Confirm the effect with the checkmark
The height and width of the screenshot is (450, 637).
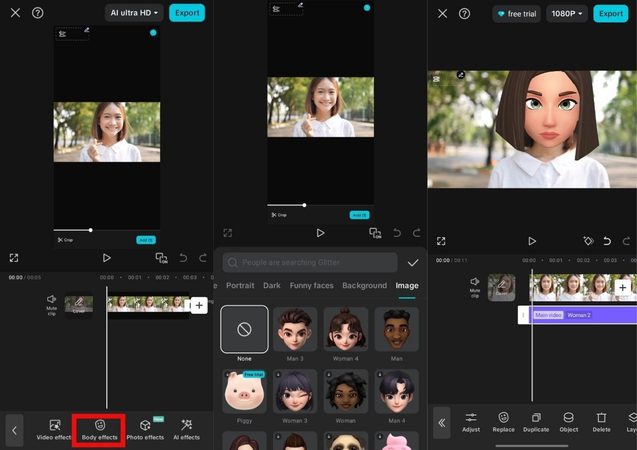(x=413, y=263)
